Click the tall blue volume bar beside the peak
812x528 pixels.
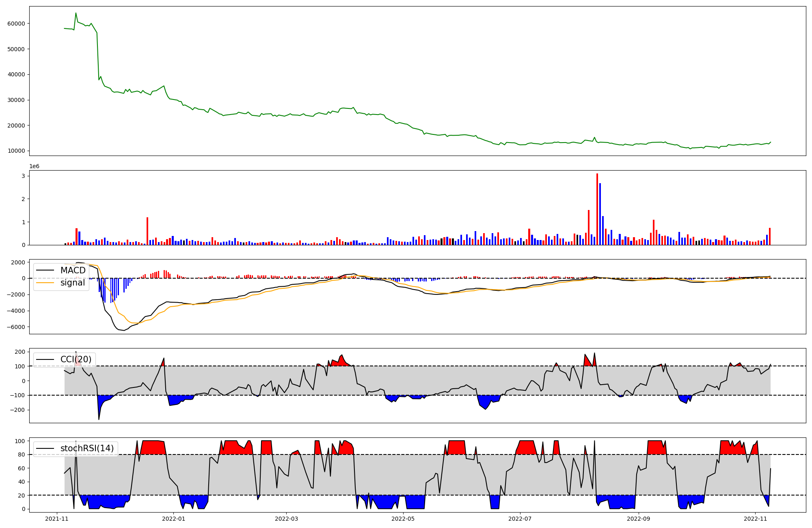click(x=600, y=214)
